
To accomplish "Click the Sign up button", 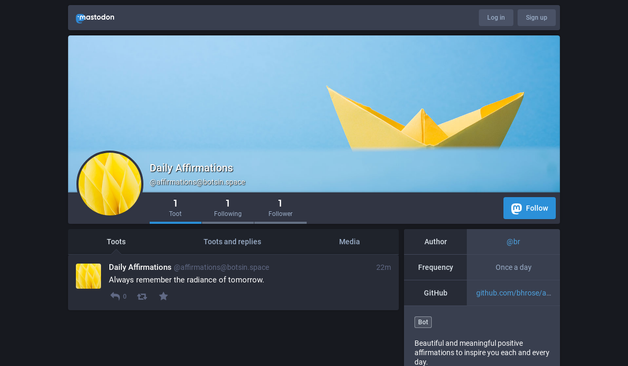I will pyautogui.click(x=536, y=18).
